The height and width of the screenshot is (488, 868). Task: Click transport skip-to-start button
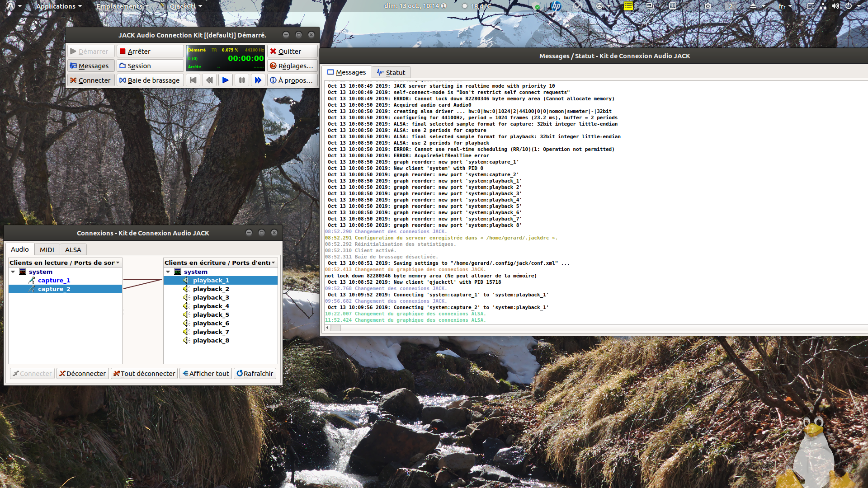pyautogui.click(x=193, y=80)
